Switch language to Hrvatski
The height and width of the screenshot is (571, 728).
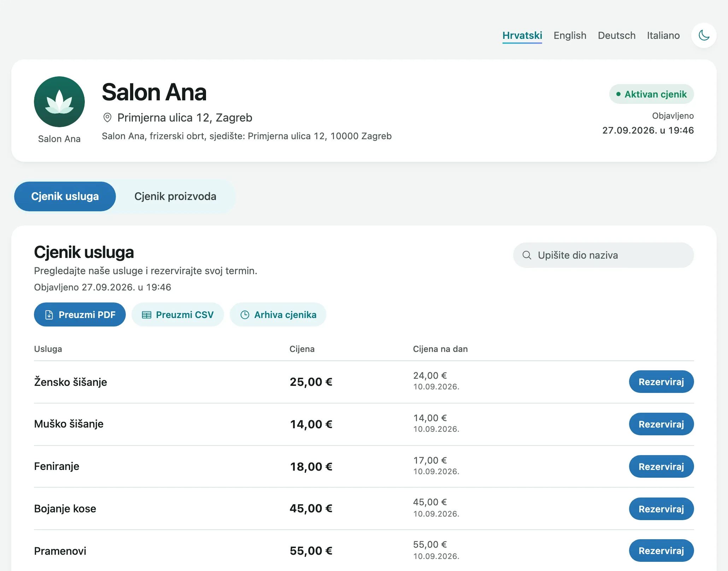[x=522, y=35]
